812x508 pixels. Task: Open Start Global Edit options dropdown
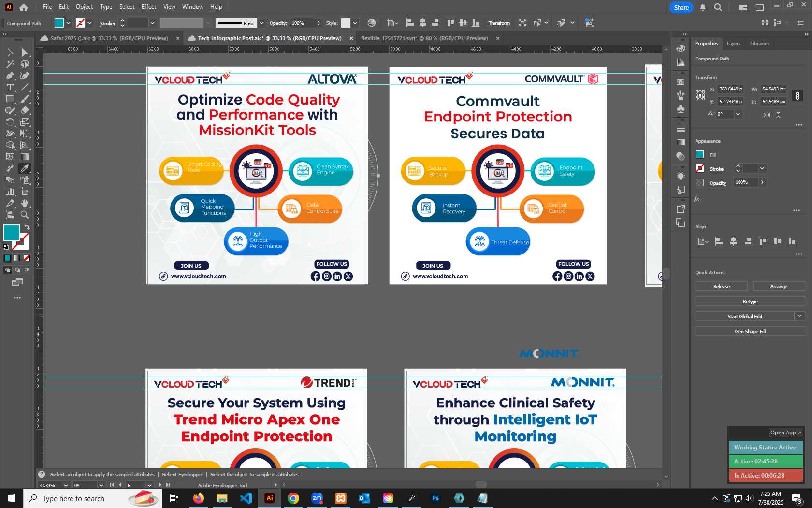800,316
